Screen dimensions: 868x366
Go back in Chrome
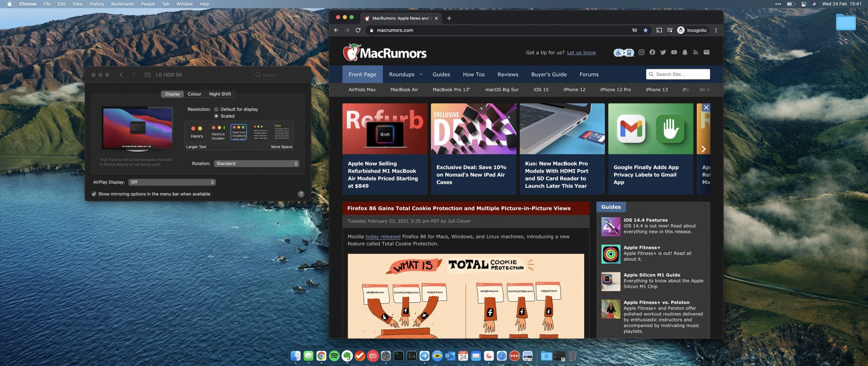(x=336, y=30)
